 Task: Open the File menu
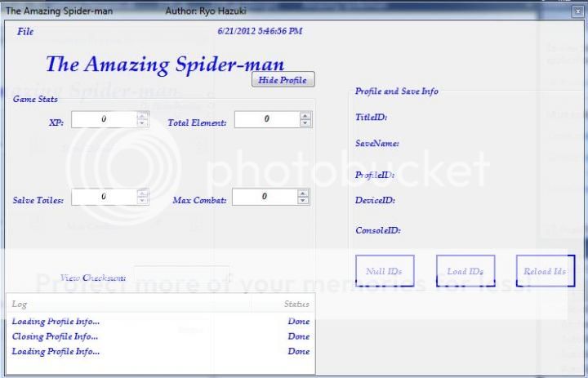[x=25, y=32]
